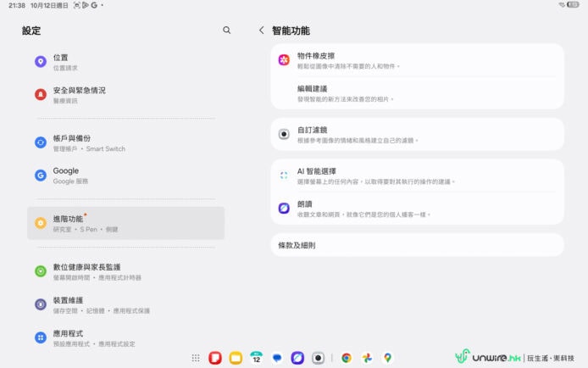Image resolution: width=588 pixels, height=368 pixels.
Task: Launch Chrome from the dock
Action: coord(346,358)
